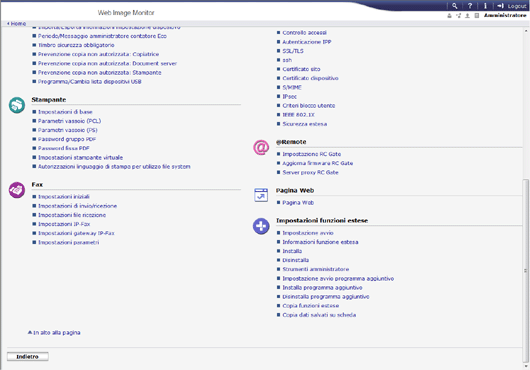Open Criteri blocco utente
Viewport: 530px width, 370px height.
[309, 105]
